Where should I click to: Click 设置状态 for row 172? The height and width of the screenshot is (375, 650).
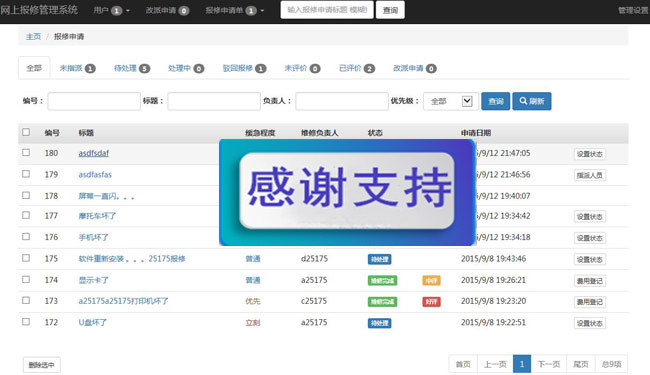(589, 323)
